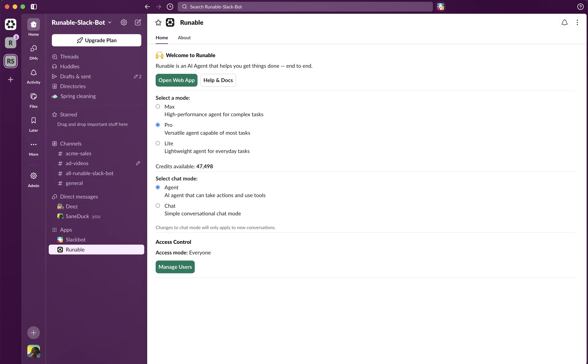The image size is (588, 364).
Task: Open the help question mark icon
Action: (x=580, y=7)
